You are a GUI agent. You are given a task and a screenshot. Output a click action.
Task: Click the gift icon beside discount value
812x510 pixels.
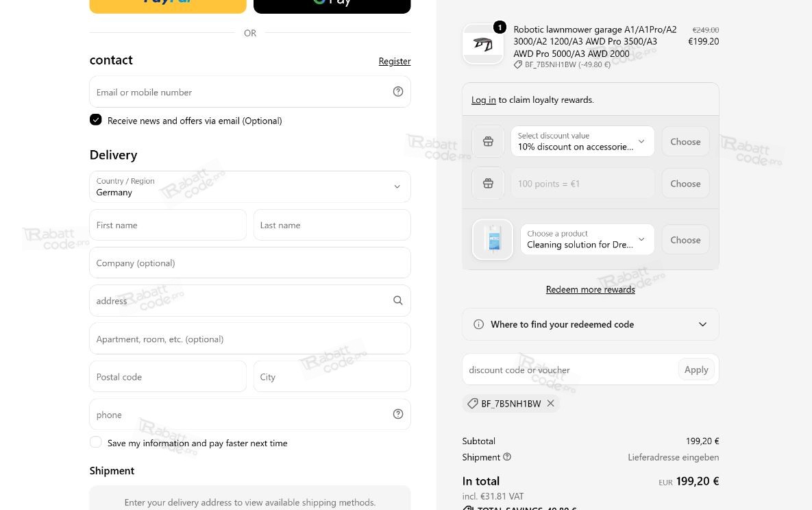point(488,141)
